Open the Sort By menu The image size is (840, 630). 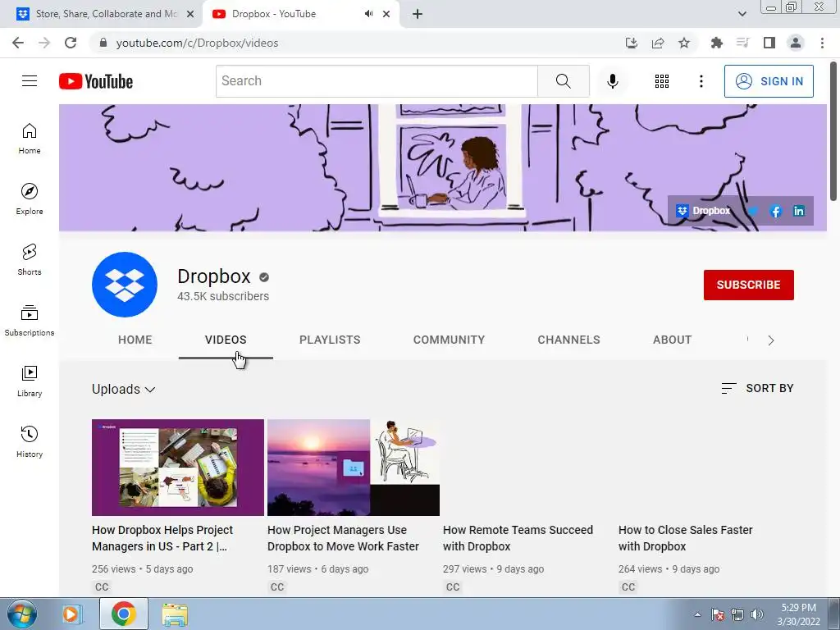pyautogui.click(x=757, y=388)
